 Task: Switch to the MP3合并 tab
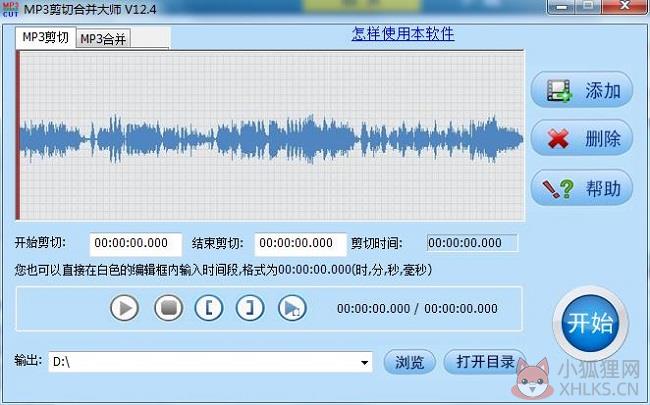103,39
